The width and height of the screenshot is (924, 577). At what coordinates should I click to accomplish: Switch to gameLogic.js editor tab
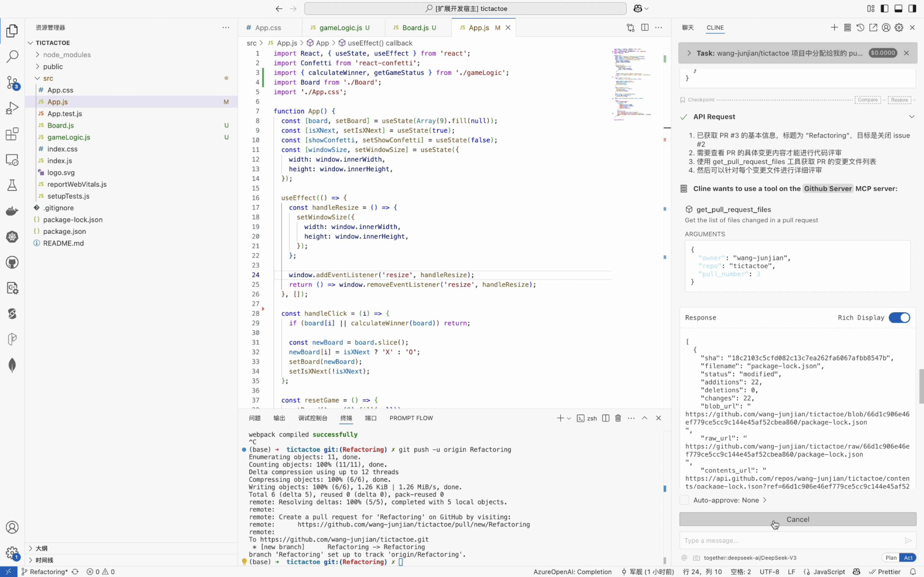(340, 28)
